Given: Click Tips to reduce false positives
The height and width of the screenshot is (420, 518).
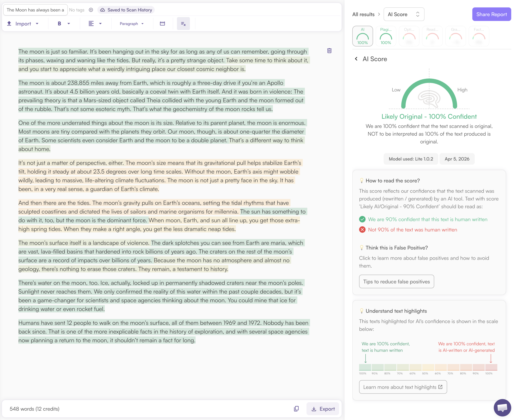Looking at the screenshot, I should [396, 281].
